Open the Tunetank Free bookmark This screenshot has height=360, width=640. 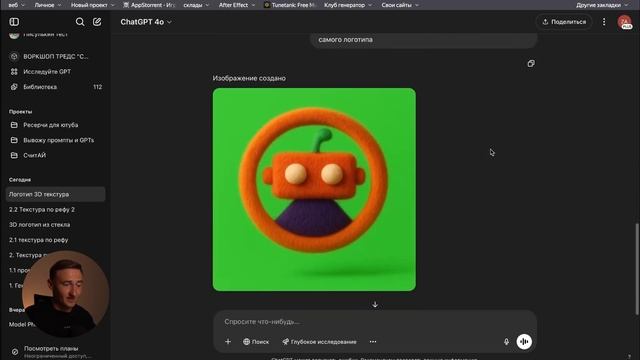click(290, 5)
